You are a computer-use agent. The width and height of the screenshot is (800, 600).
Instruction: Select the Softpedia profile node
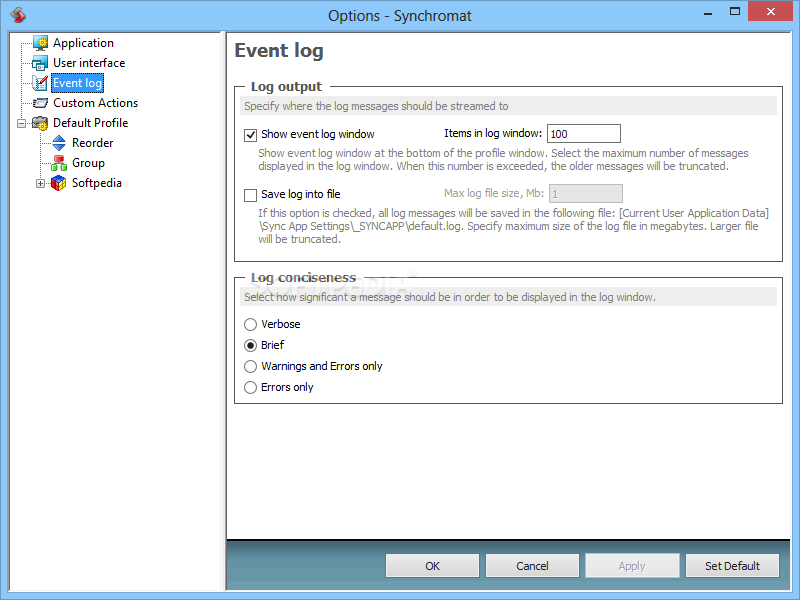pos(96,183)
